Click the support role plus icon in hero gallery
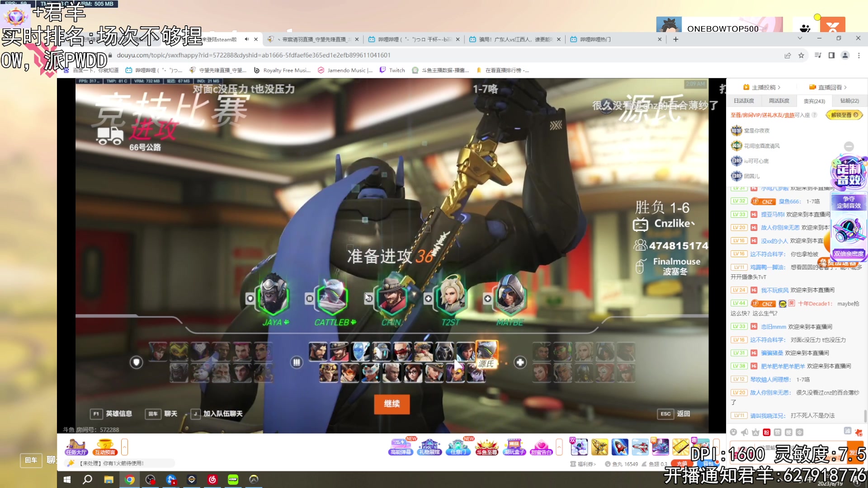This screenshot has height=488, width=868. click(520, 362)
